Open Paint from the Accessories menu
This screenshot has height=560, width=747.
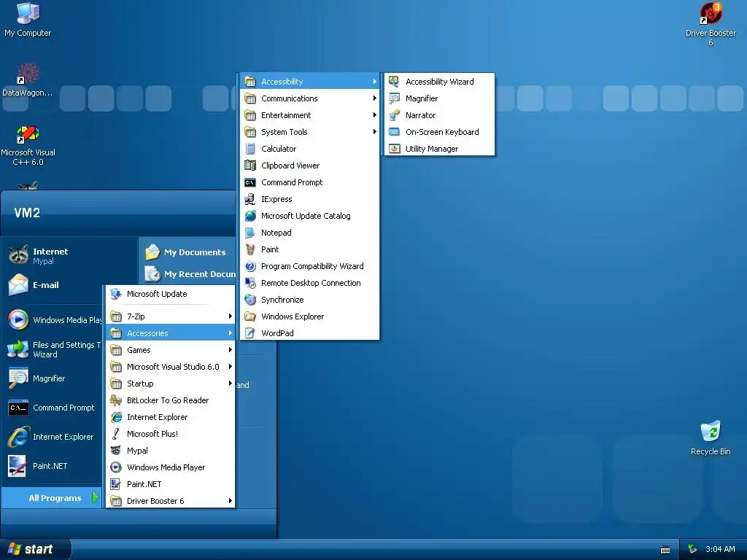(x=310, y=249)
